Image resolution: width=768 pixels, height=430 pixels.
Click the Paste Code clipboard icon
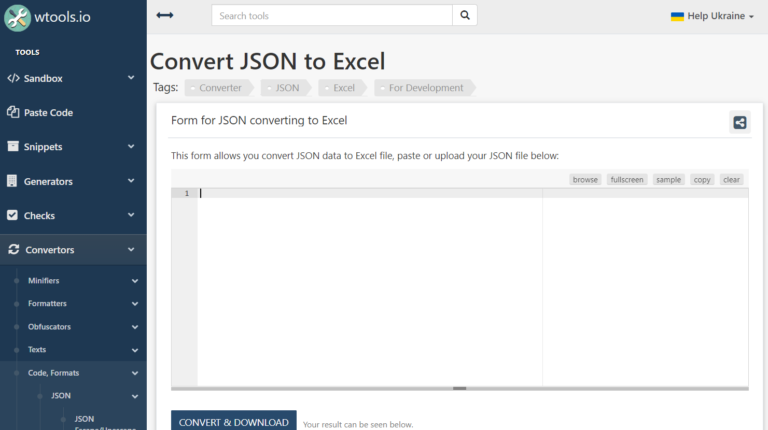coord(13,112)
